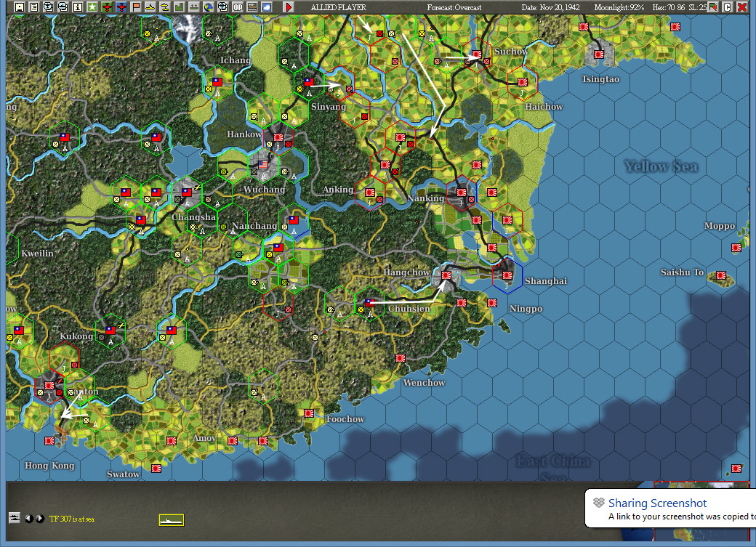The width and height of the screenshot is (756, 547).
Task: Open the 'Sharing Screenshot' notification
Action: [x=670, y=508]
